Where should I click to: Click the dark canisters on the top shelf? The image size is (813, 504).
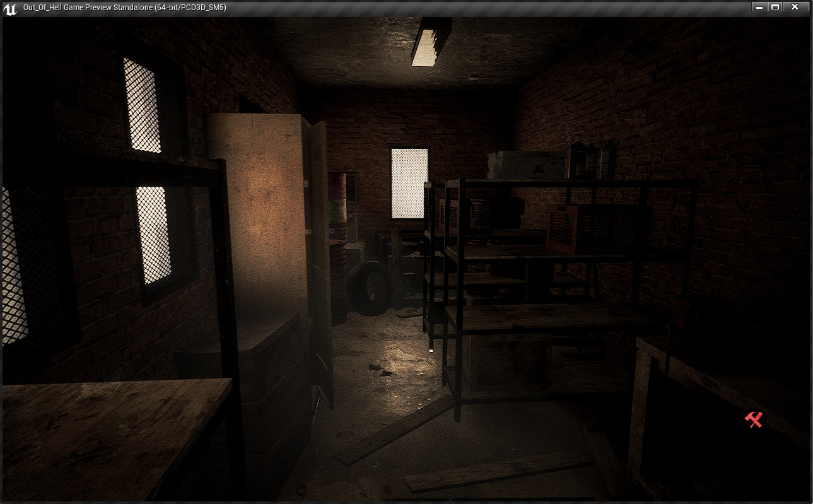(592, 160)
